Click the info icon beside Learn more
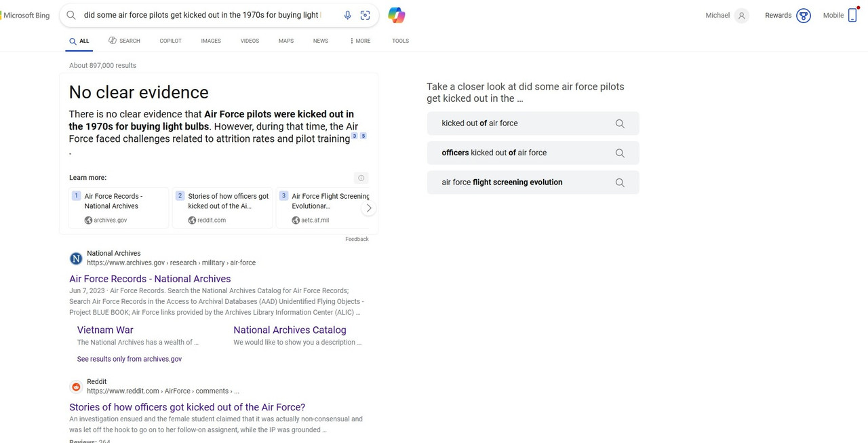 tap(361, 178)
